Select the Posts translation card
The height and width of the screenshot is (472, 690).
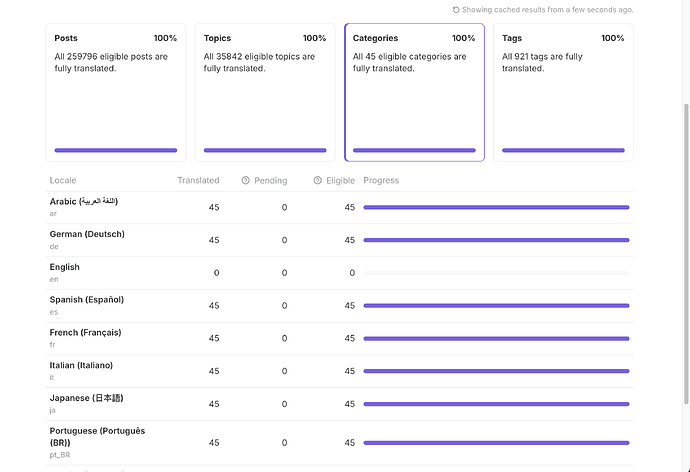[x=116, y=92]
